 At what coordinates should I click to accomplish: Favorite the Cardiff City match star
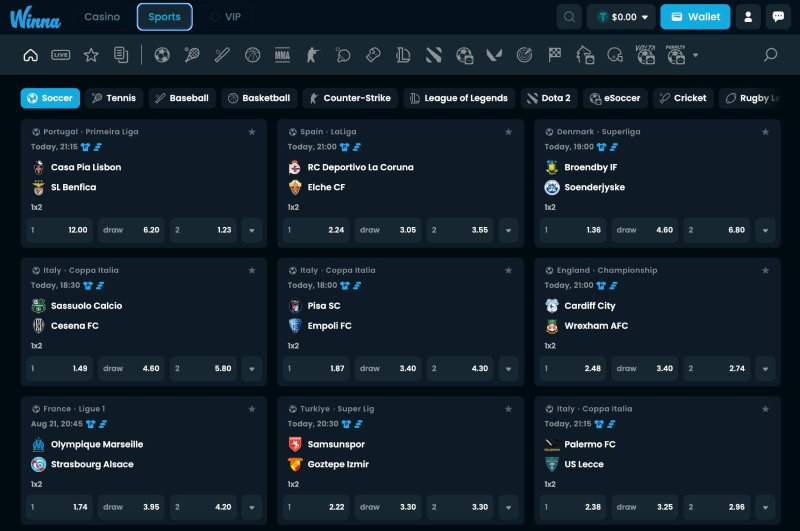click(x=765, y=270)
